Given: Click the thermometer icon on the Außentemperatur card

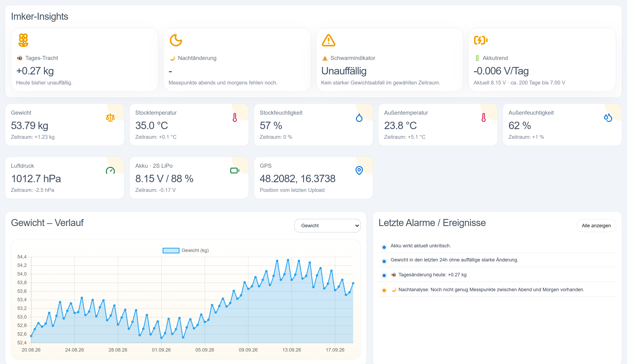Looking at the screenshot, I should [483, 117].
